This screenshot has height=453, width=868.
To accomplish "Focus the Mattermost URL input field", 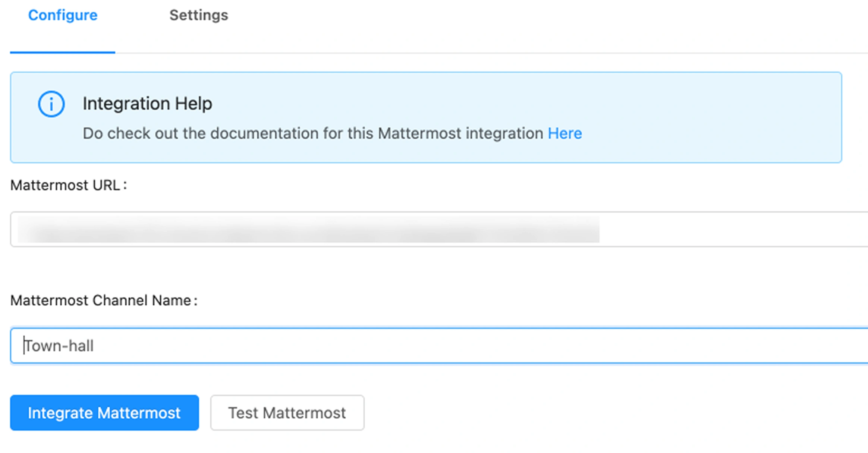I will coord(440,229).
